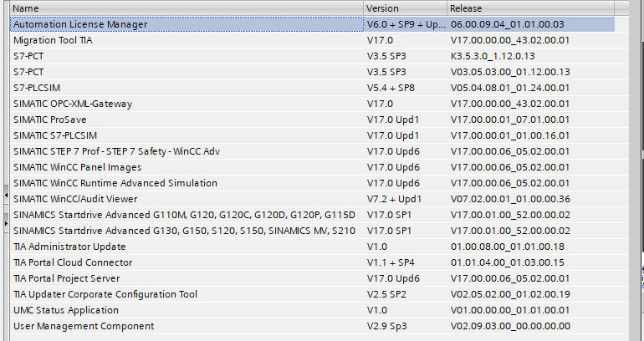Select the SIMATIC S7-PLCSIM name
The height and width of the screenshot is (341, 644).
pos(55,136)
